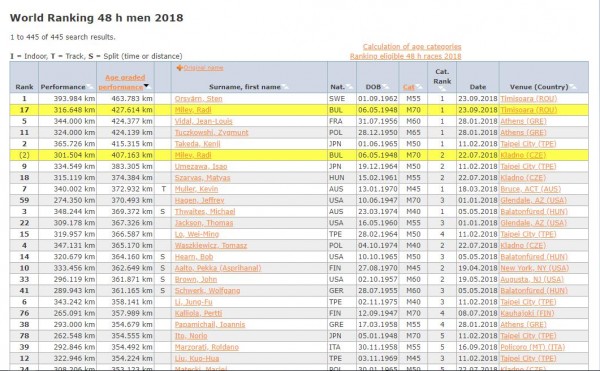
Task: Select the date cell 18.03.2018
Action: (478, 189)
